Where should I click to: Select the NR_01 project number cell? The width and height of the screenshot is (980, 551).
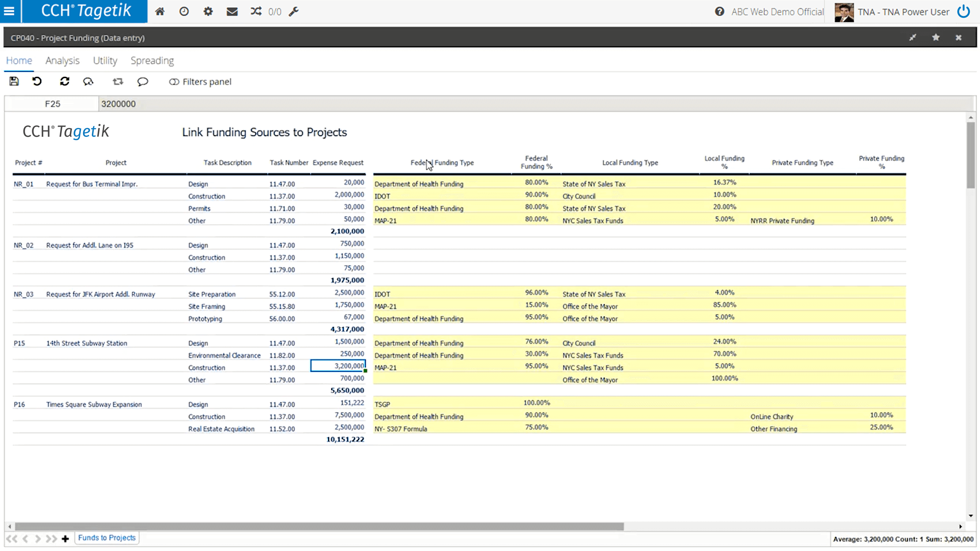24,184
